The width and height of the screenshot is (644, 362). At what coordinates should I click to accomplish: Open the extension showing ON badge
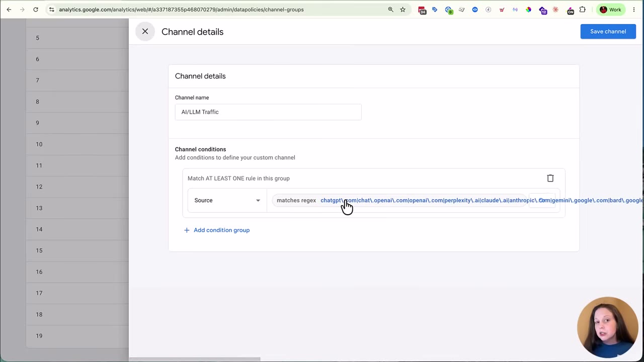tap(570, 10)
